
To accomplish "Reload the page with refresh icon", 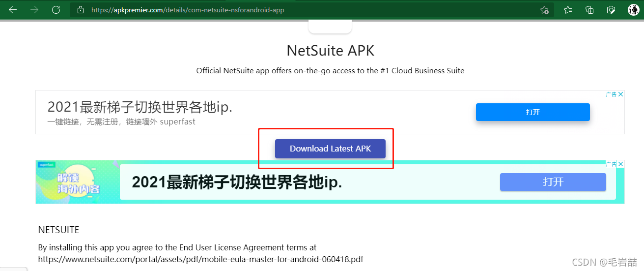I will click(x=56, y=10).
